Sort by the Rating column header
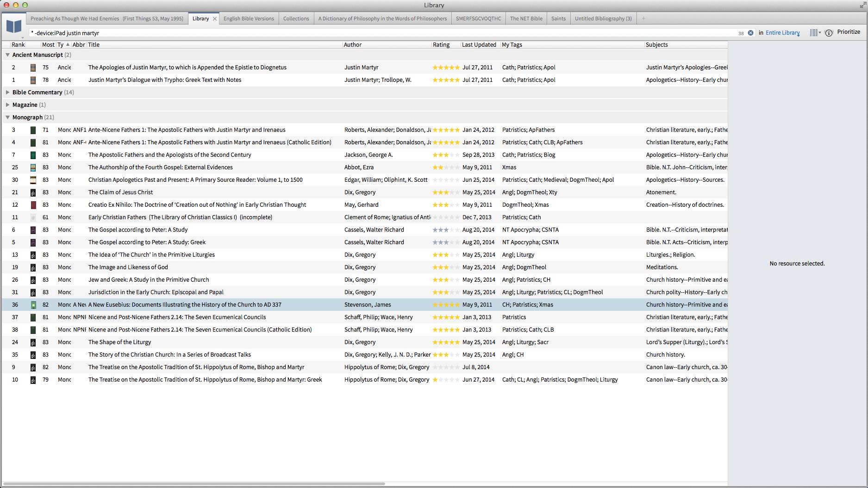Screen dimensions: 868x488 [441, 44]
